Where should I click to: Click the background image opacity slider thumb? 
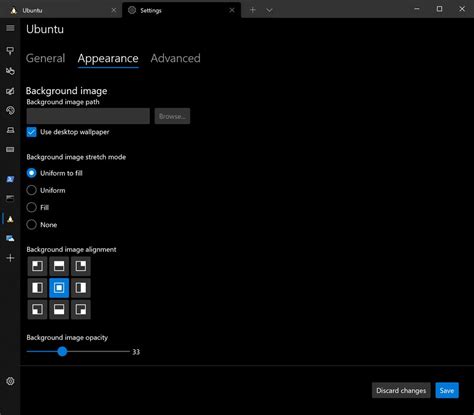[62, 351]
